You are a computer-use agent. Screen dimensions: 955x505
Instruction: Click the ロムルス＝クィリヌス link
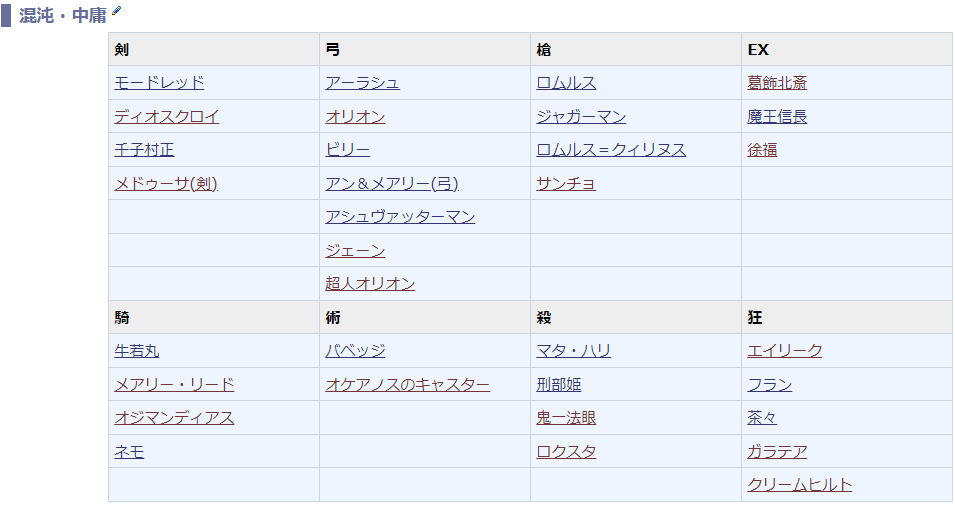[x=611, y=150]
